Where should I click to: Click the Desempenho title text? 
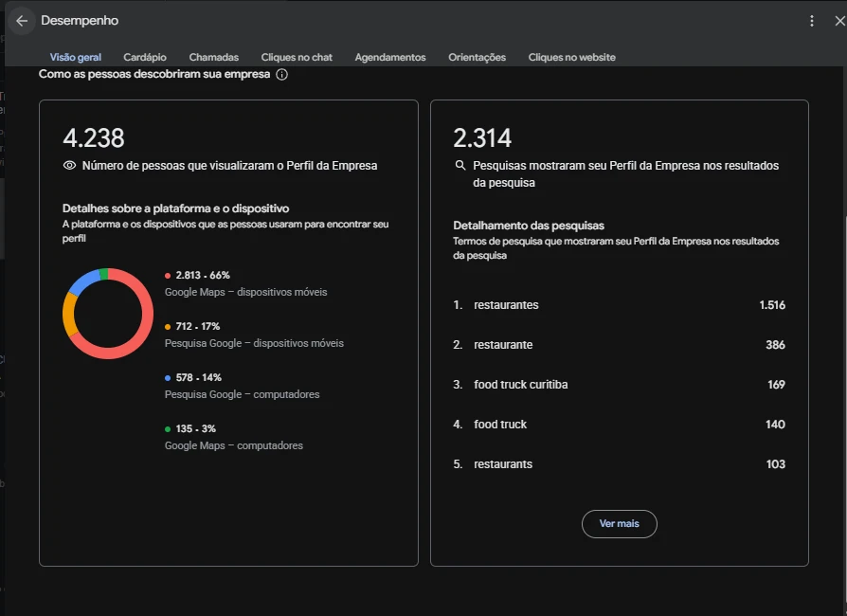(80, 21)
